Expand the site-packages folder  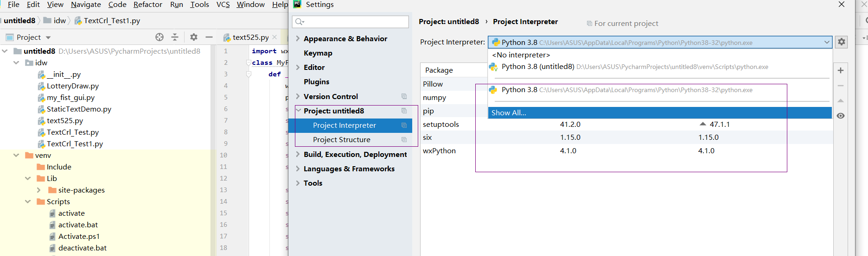(39, 190)
